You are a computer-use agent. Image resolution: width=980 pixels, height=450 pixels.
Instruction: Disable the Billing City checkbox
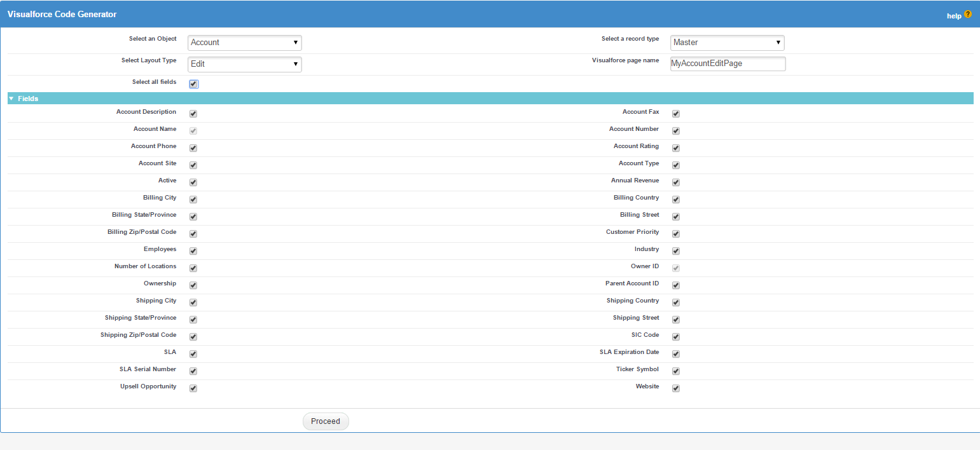(193, 199)
